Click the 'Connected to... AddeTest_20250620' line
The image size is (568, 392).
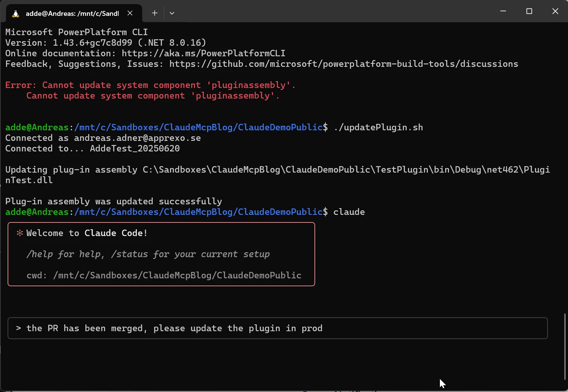93,148
